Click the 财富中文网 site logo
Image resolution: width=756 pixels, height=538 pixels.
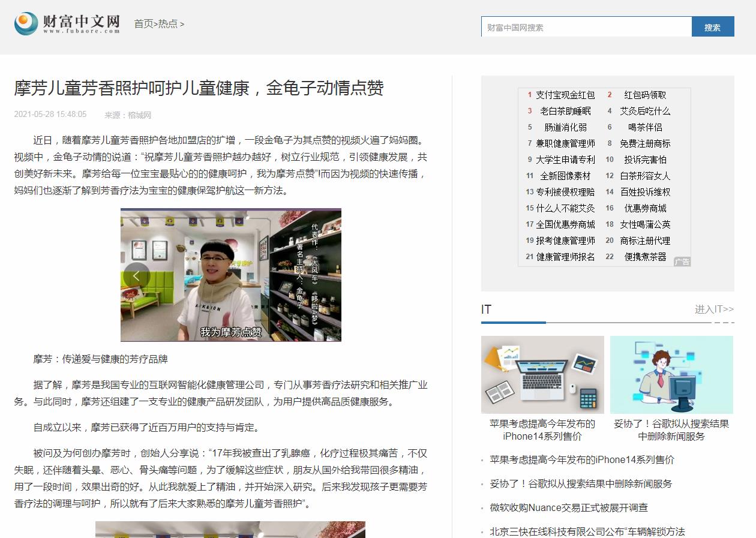click(x=67, y=23)
